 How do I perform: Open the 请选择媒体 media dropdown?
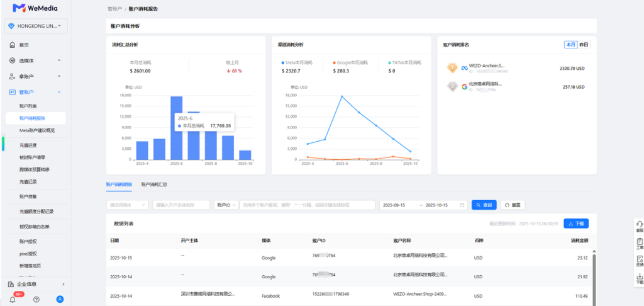128,205
